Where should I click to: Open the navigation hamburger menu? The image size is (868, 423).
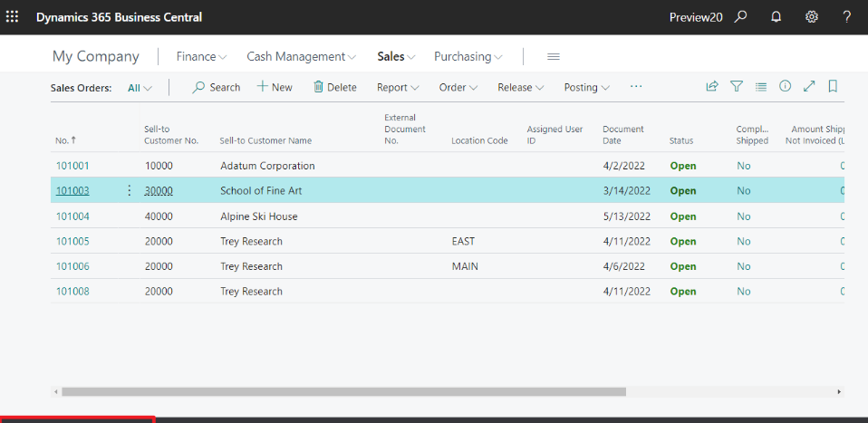coord(553,56)
